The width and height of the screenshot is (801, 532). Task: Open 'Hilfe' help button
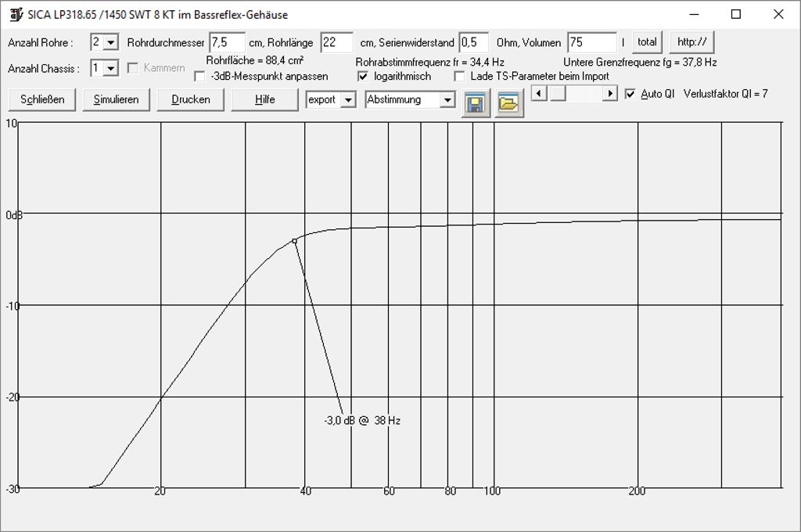coord(264,99)
